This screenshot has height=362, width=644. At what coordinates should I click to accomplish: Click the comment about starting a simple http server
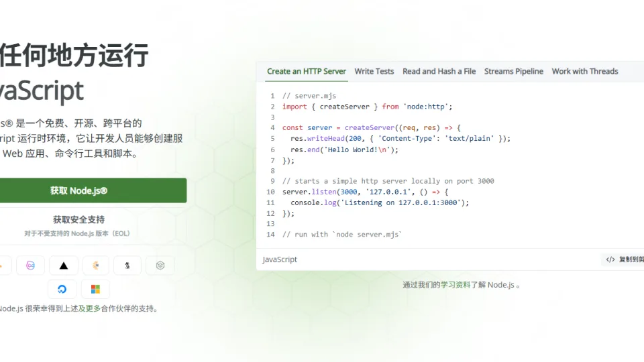click(388, 181)
